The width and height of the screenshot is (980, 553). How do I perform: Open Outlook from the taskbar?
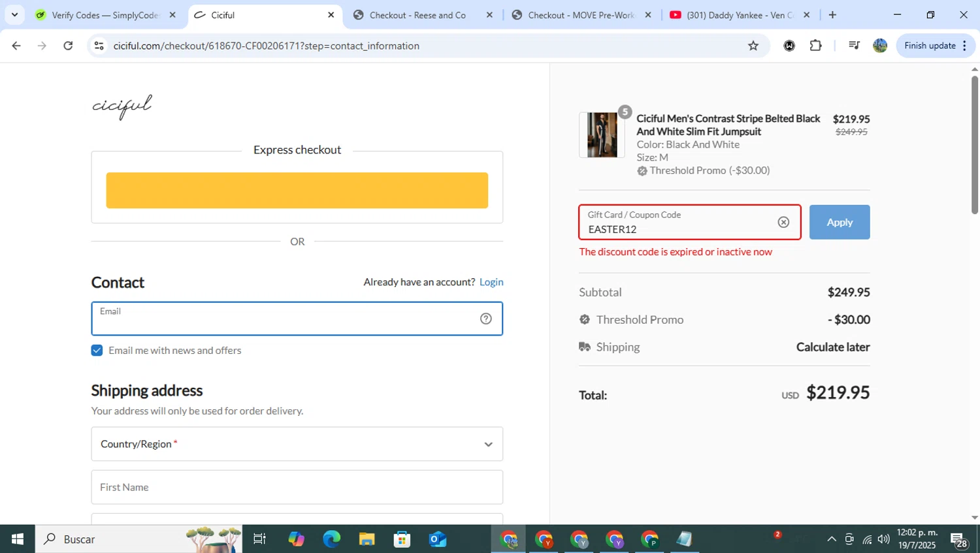point(438,539)
